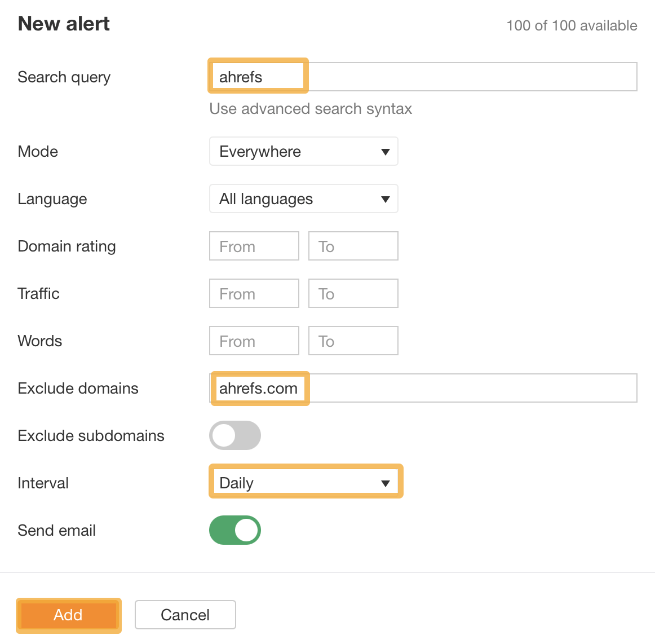Click the Cancel button

click(x=185, y=615)
